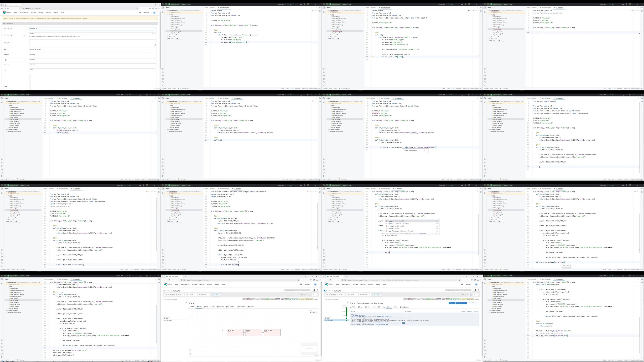Screen dimensions: 644x362
Task: Open the All Levels log filter dropdown
Action: click(x=377, y=311)
